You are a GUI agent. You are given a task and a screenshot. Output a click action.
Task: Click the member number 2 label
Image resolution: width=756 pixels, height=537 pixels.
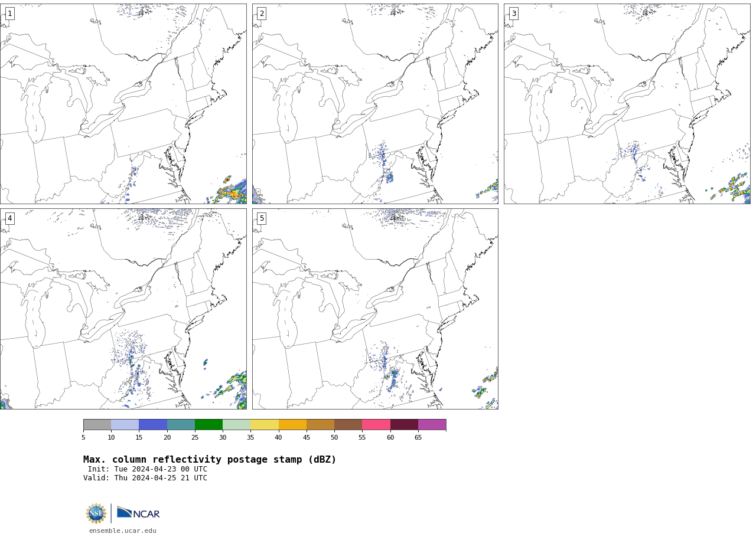point(262,14)
